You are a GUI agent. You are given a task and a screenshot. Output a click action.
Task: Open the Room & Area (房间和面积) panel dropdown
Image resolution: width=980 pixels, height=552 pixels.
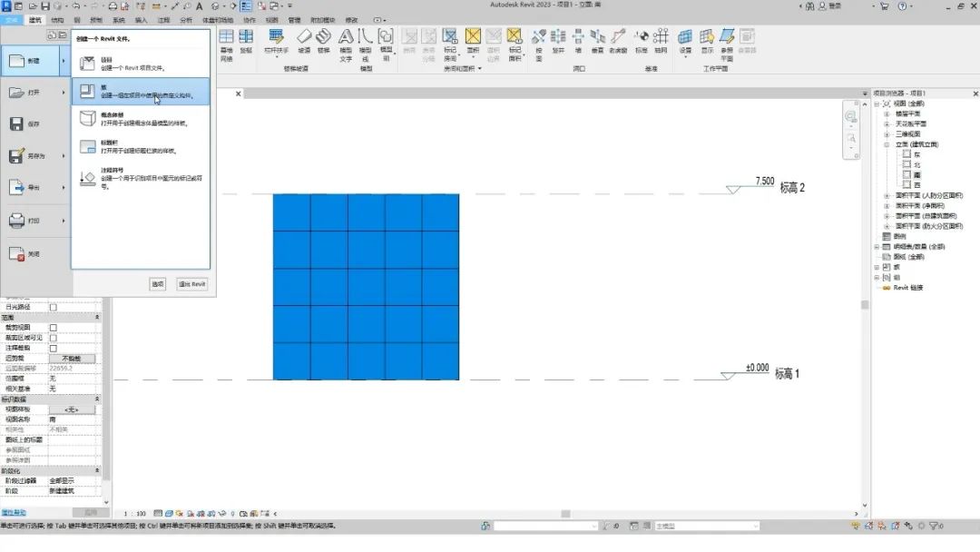tap(479, 69)
